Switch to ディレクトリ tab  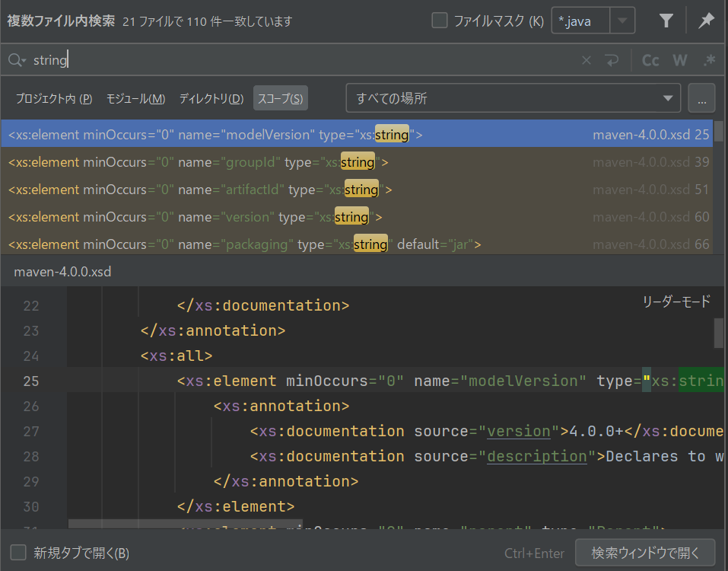pyautogui.click(x=211, y=98)
